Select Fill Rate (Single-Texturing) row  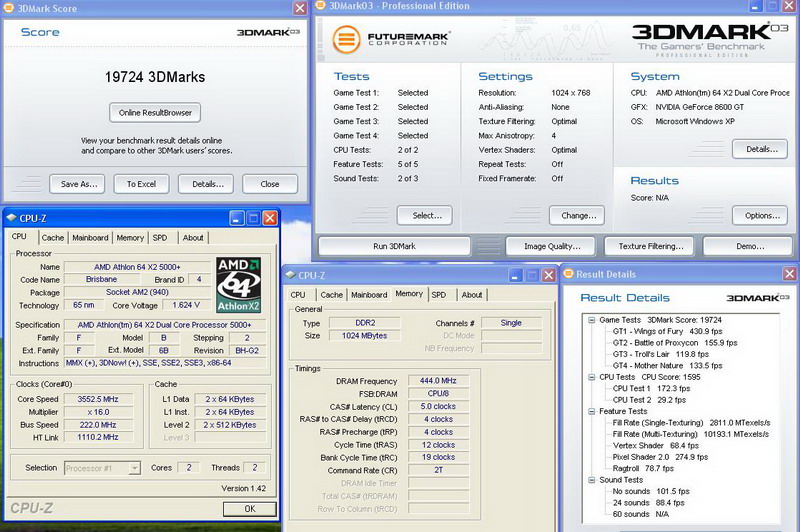click(691, 423)
